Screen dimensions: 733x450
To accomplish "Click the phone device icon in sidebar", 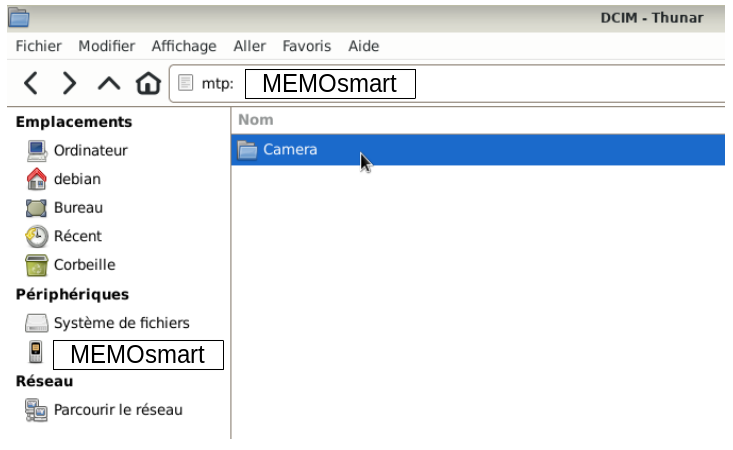I will click(x=36, y=352).
